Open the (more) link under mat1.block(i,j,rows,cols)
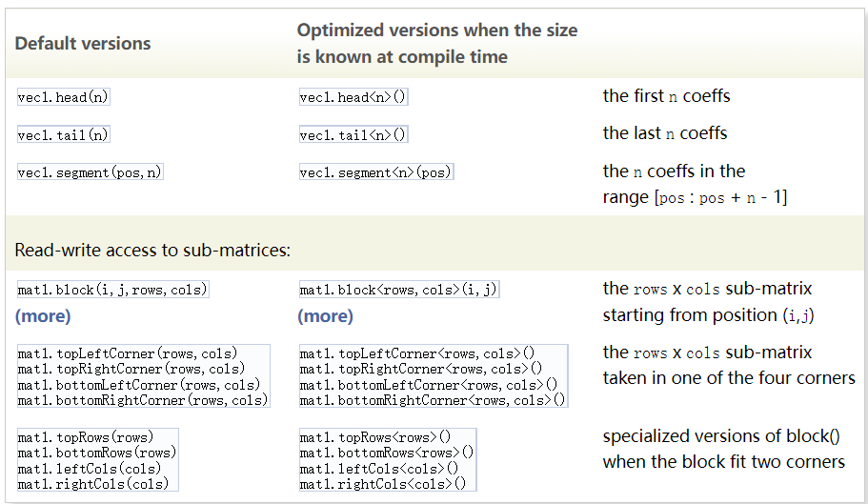868x504 pixels. coord(43,315)
